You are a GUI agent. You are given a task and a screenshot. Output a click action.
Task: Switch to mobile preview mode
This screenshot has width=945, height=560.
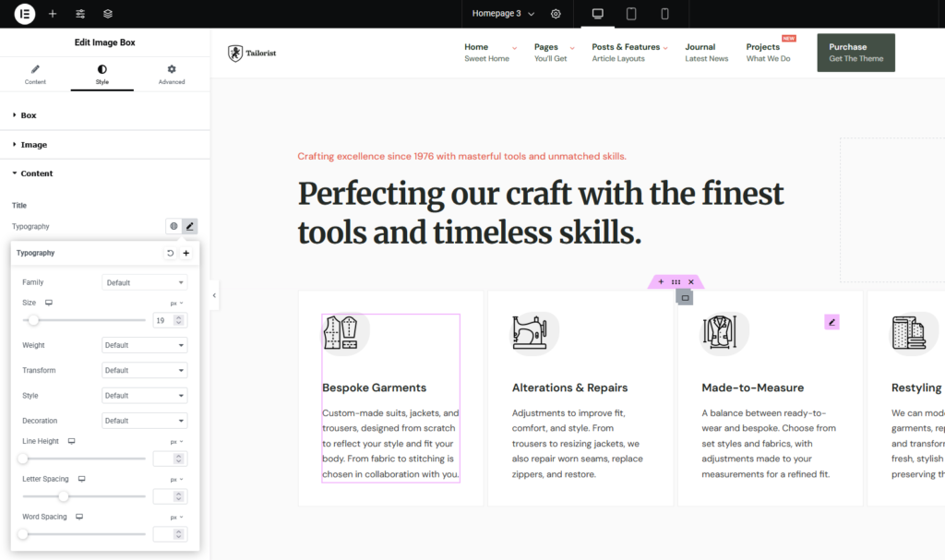tap(664, 13)
